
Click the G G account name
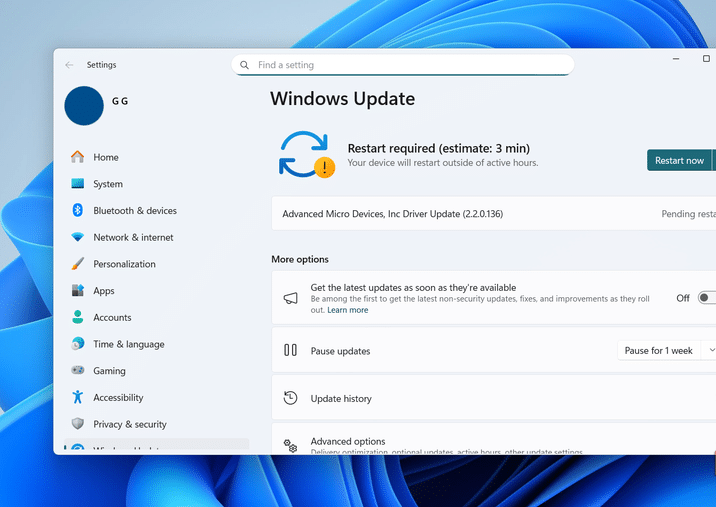(120, 101)
